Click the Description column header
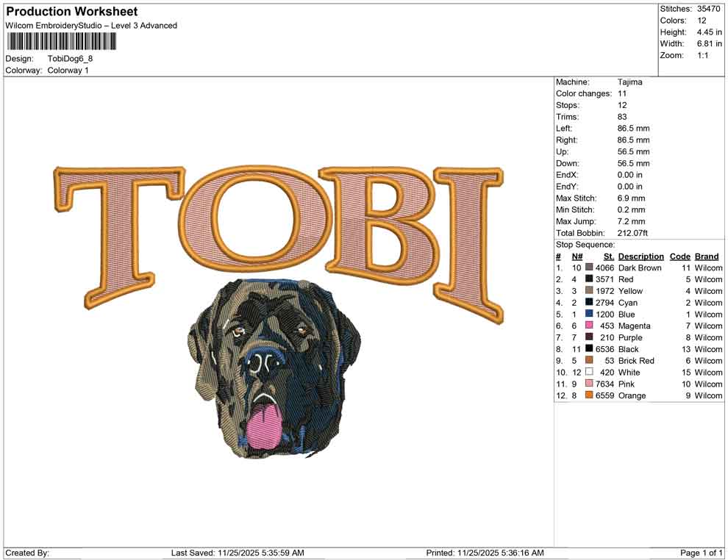Viewport: 728px width, 560px height. [x=640, y=256]
